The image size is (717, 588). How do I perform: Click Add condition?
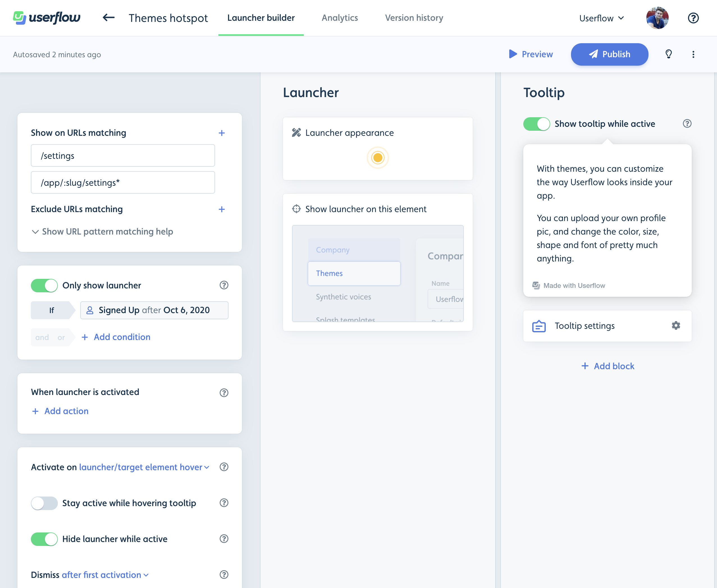click(x=116, y=337)
